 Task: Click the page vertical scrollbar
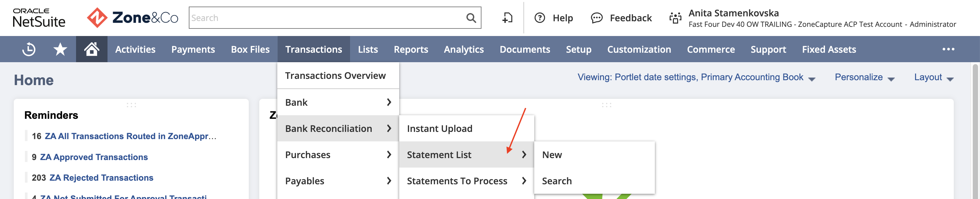coord(975,131)
